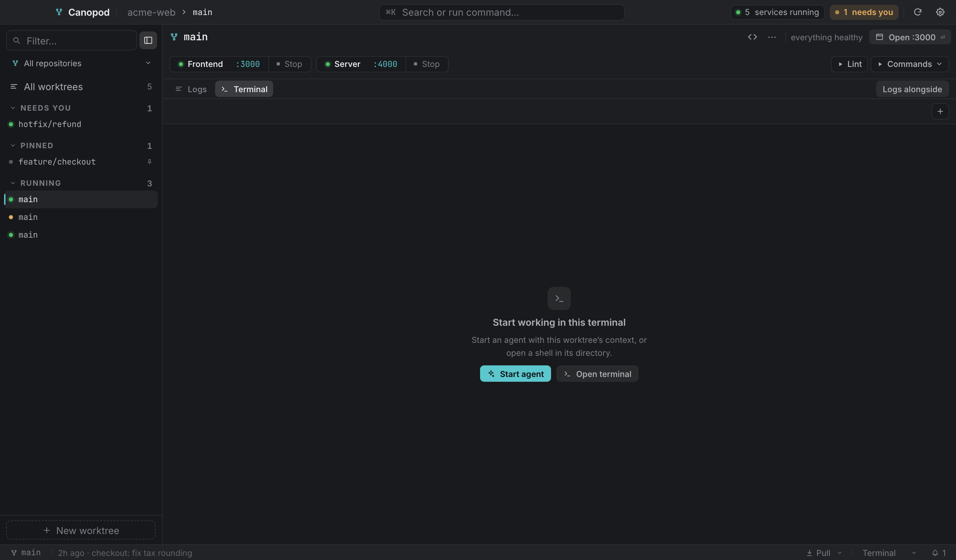
Task: Stop the Frontend service
Action: (x=290, y=64)
